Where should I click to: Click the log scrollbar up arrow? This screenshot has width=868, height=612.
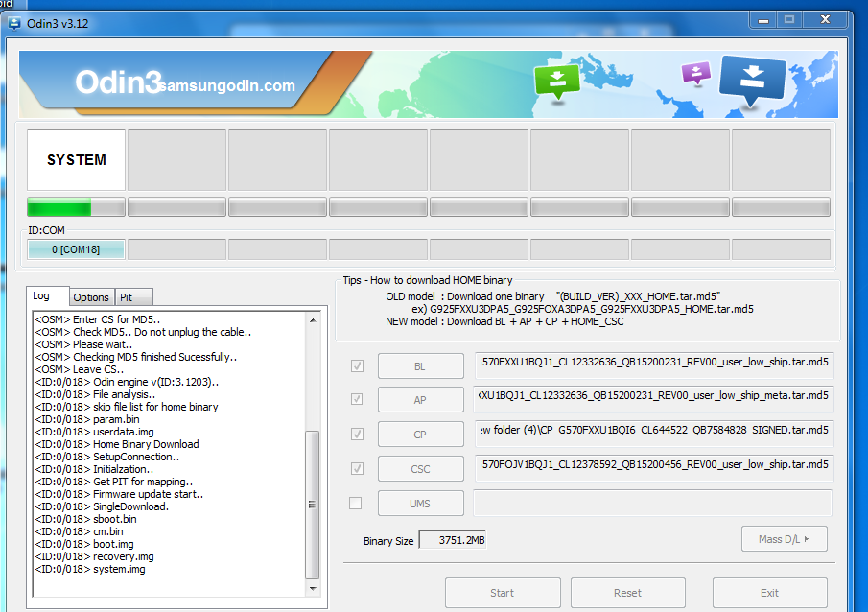coord(313,320)
